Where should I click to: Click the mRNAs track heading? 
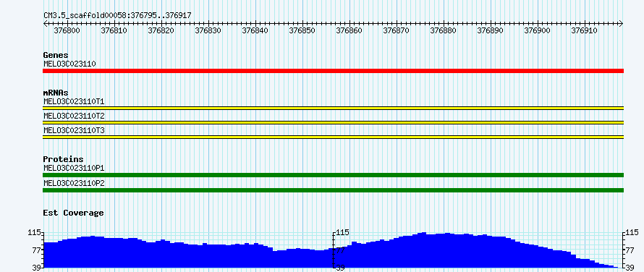(x=56, y=93)
